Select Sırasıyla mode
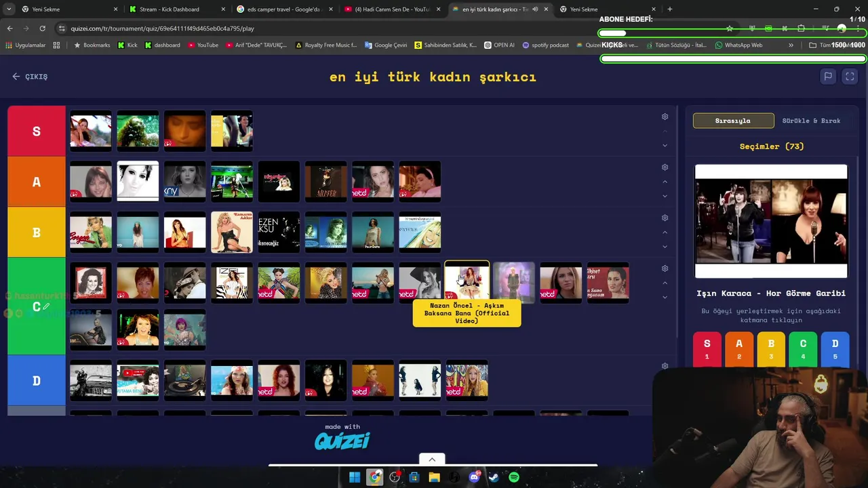868x488 pixels. (733, 121)
